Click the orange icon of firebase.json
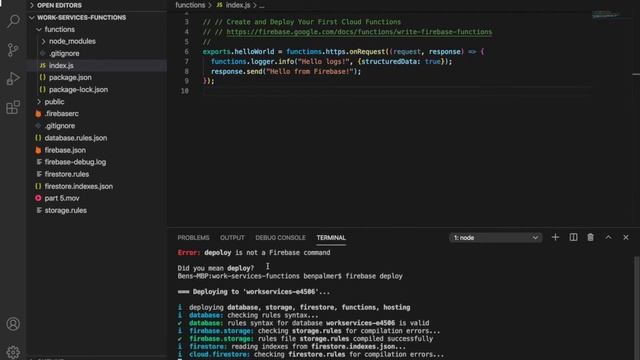 [38, 150]
